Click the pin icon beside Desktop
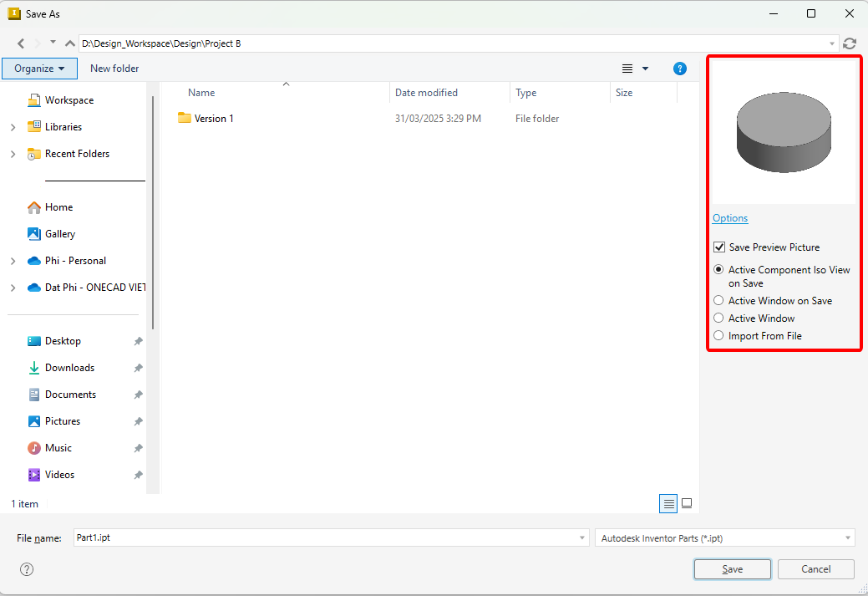The height and width of the screenshot is (596, 868). [x=138, y=341]
